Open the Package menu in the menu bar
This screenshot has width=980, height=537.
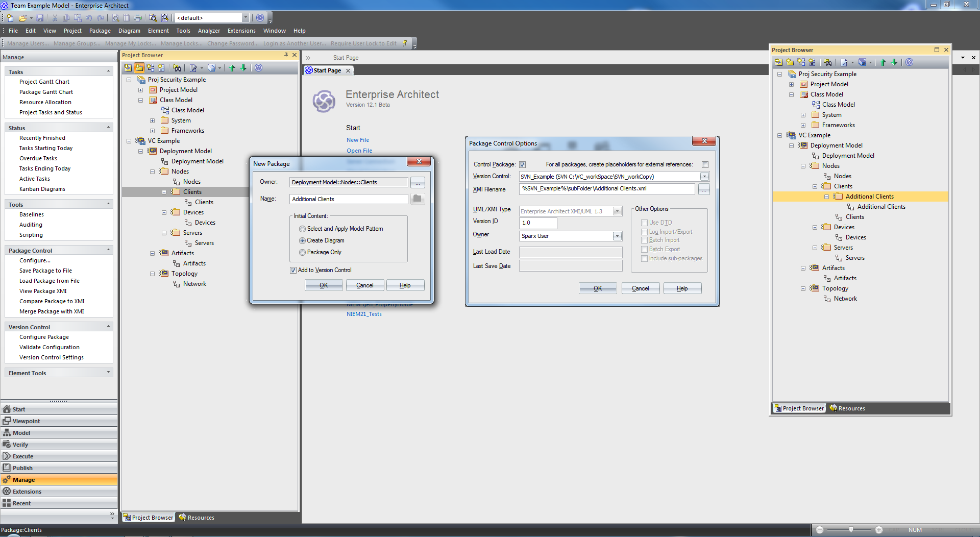[x=100, y=31]
